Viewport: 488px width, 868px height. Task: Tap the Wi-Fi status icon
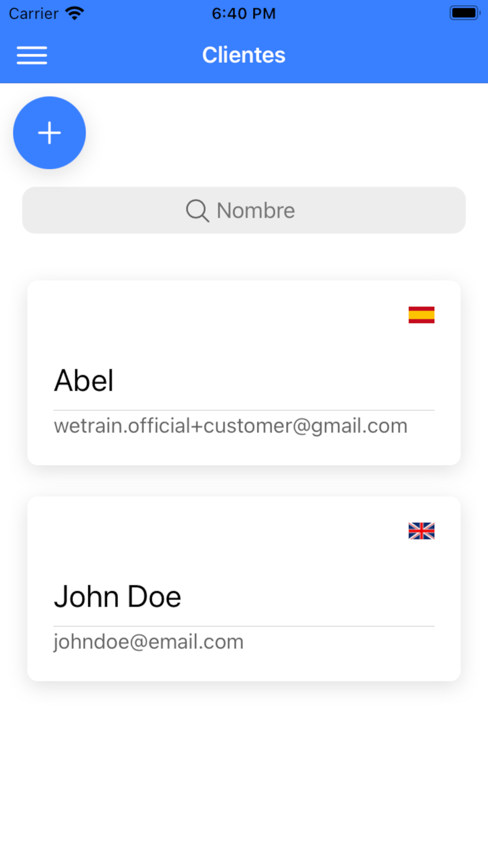pos(75,13)
